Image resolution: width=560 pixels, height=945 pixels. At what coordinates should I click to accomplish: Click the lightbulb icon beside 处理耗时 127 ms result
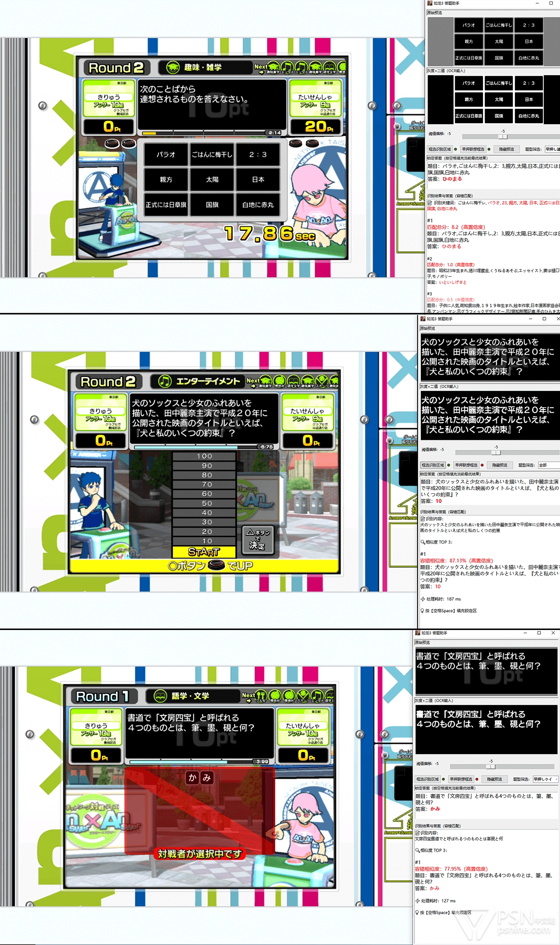point(417,912)
